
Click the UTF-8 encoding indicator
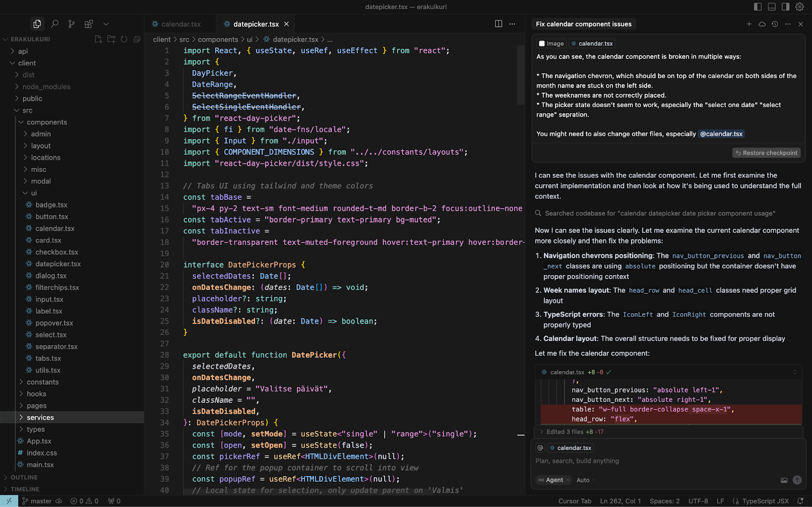[698, 501]
